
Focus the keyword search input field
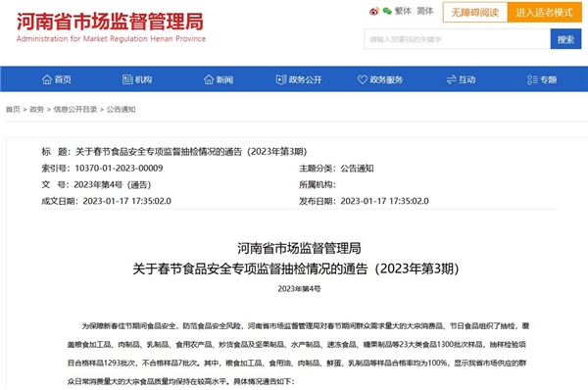coord(457,39)
